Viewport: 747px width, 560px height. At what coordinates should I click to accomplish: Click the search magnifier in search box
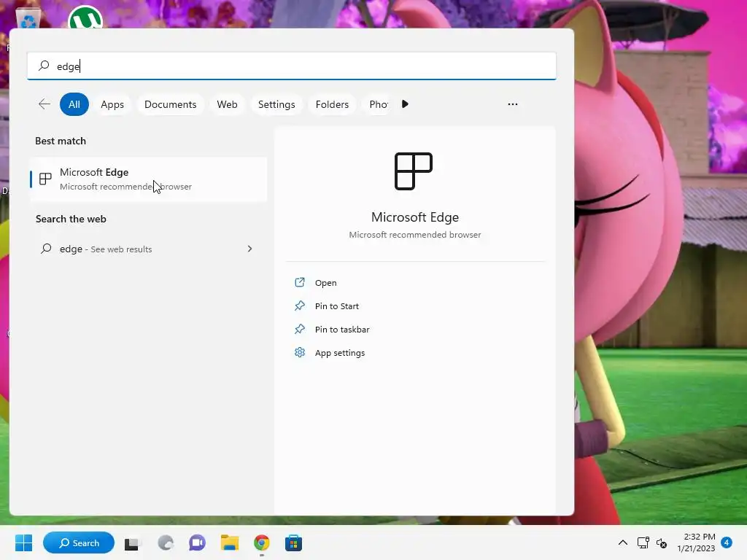(44, 66)
